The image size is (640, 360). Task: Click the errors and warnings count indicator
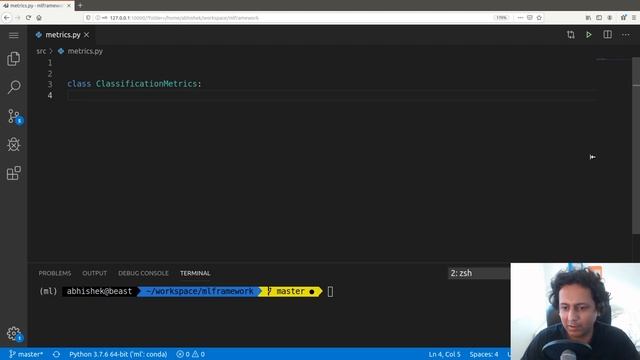coord(190,354)
